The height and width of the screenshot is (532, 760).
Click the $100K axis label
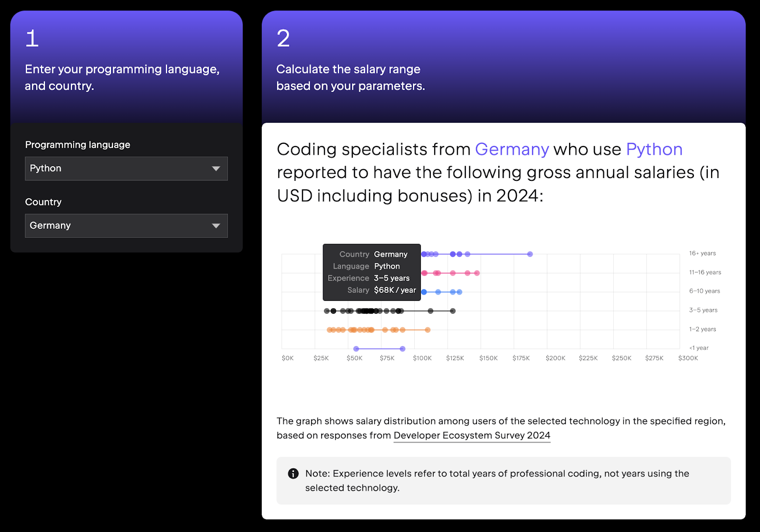tap(422, 358)
